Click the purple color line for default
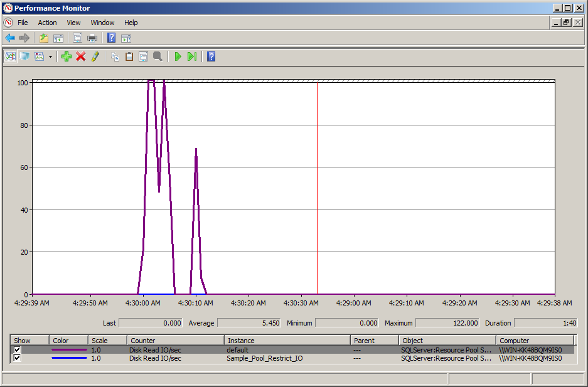The image size is (588, 387). point(68,350)
